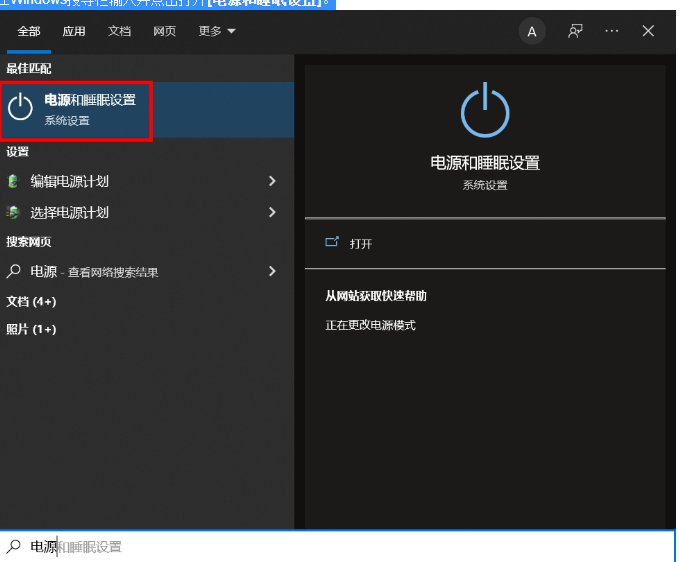Click the search magnifier icon in search box
This screenshot has height=562, width=679.
[13, 546]
